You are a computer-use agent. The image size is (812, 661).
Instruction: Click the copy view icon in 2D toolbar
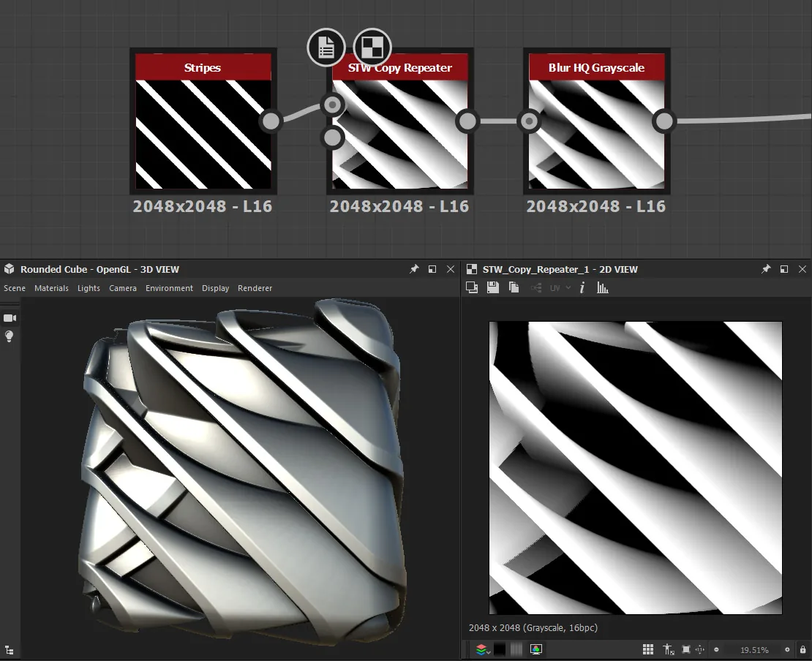pos(472,288)
